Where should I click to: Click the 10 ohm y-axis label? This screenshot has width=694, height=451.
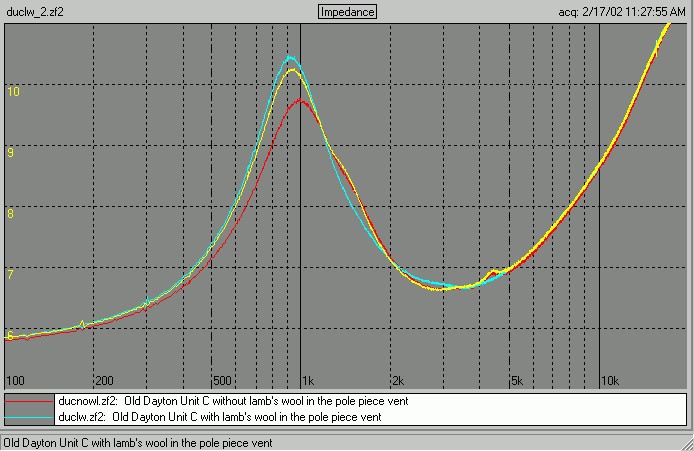pyautogui.click(x=14, y=92)
